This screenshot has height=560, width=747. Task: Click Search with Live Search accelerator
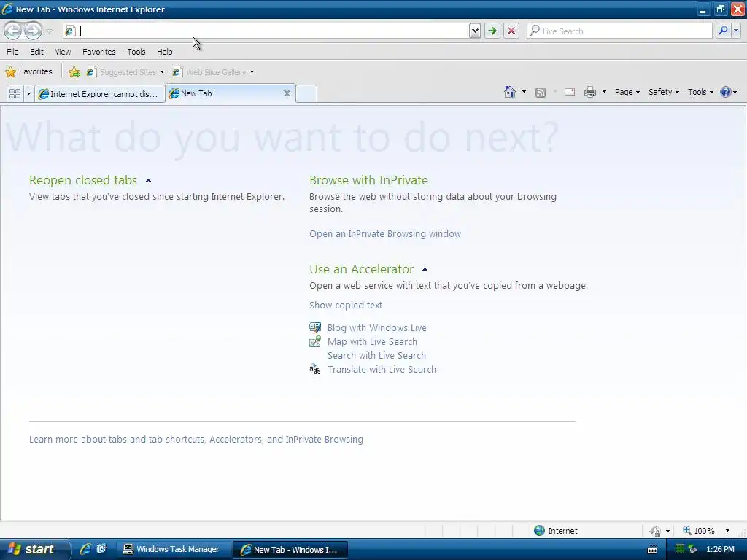point(376,355)
